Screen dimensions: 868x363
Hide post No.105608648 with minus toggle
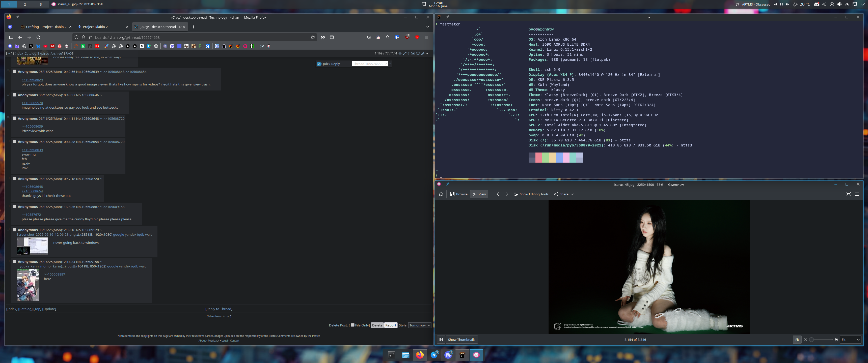point(8,118)
